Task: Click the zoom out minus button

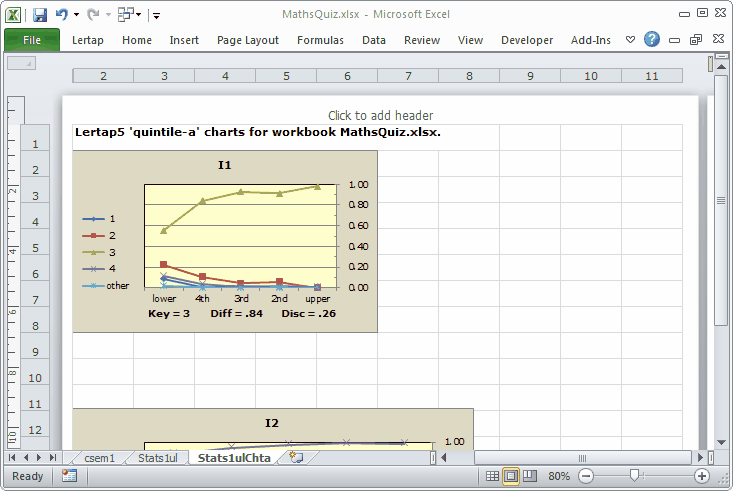Action: coord(586,476)
